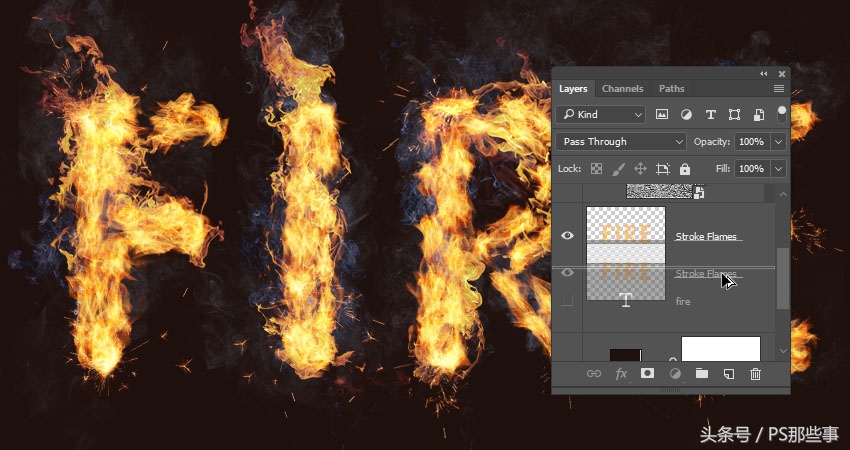Toggle visibility of lower Stroke Flames layer
This screenshot has width=850, height=450.
pos(567,273)
